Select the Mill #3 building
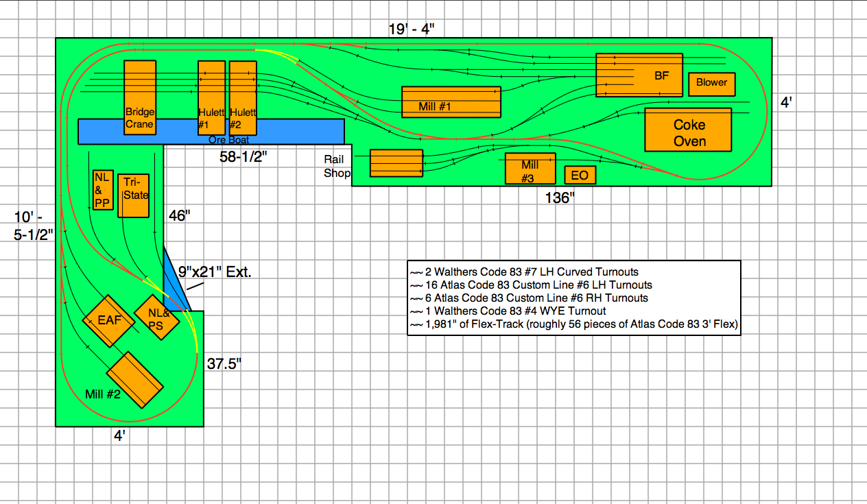This screenshot has width=867, height=504. pyautogui.click(x=530, y=169)
